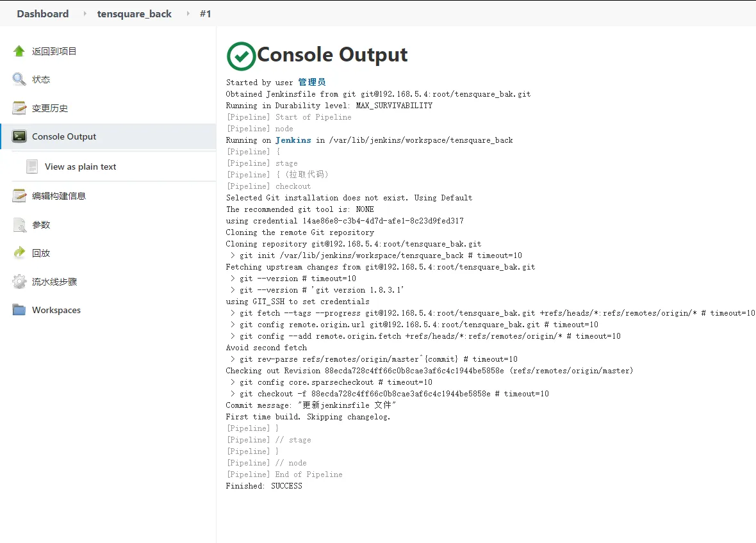Open the Workspaces sidebar item
The image size is (756, 543).
click(56, 310)
